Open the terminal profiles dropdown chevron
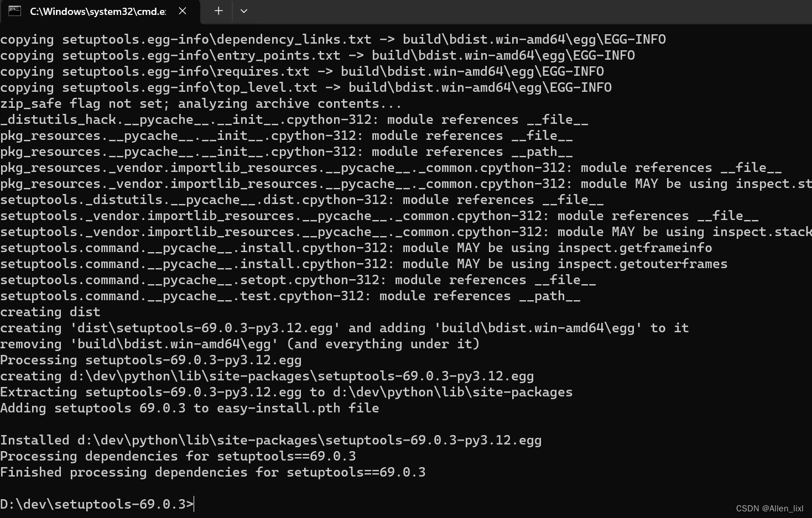 pyautogui.click(x=244, y=11)
